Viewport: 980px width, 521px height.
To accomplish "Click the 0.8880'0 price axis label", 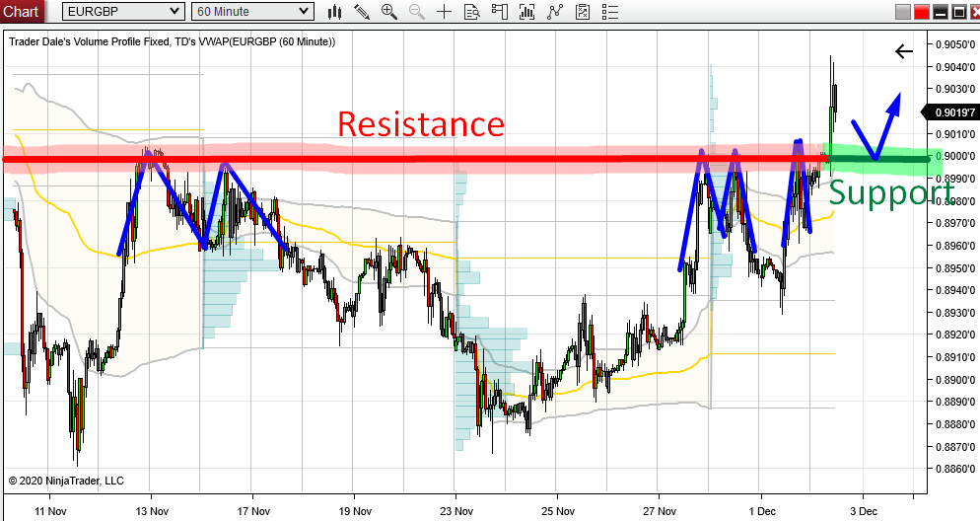I will click(x=954, y=424).
